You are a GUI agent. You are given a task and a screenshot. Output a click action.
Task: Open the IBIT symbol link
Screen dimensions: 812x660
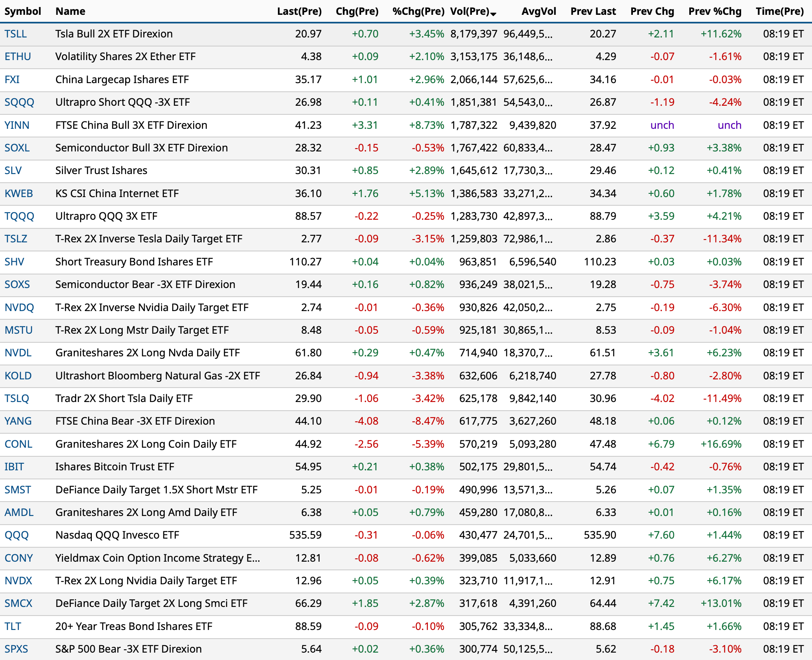(x=14, y=467)
